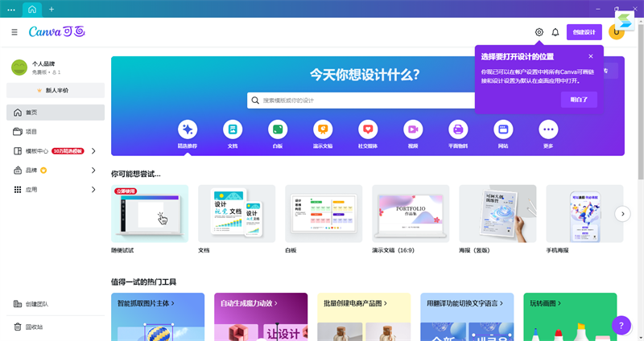This screenshot has height=341, width=644.
Task: Click the next arrow in suggestions carousel
Action: tap(622, 214)
